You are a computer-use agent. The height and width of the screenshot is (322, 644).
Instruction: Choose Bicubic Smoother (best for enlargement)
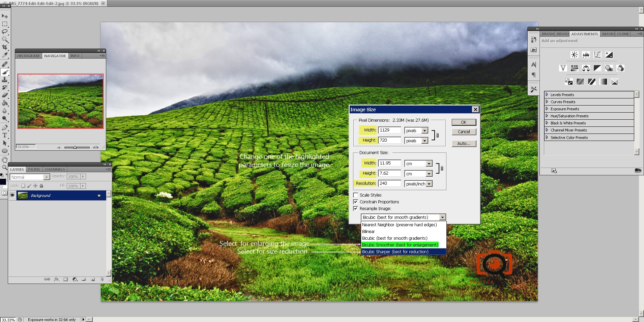400,245
